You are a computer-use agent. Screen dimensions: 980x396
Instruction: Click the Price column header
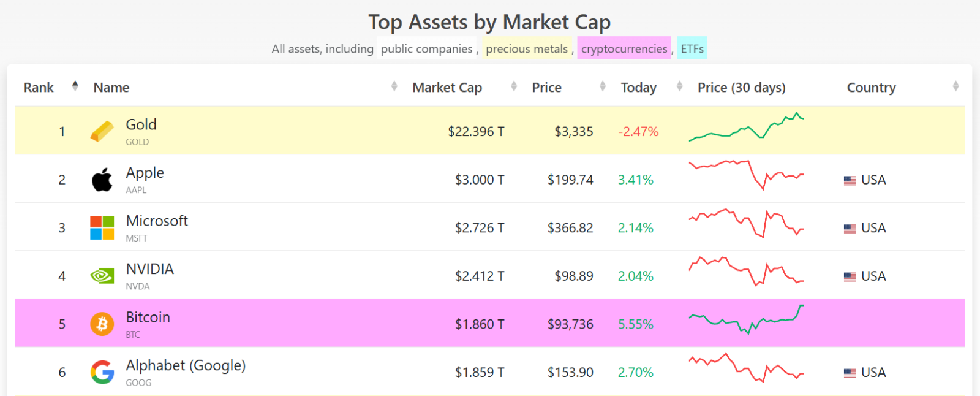point(546,88)
